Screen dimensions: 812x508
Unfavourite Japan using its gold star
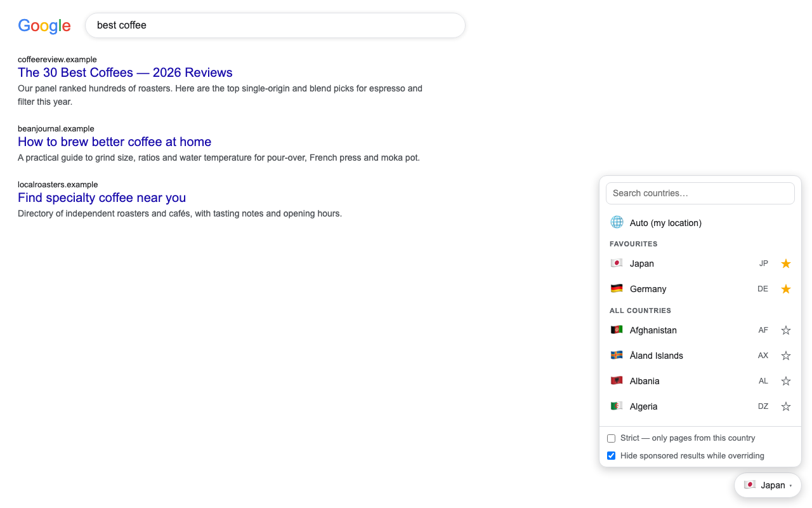pos(785,264)
